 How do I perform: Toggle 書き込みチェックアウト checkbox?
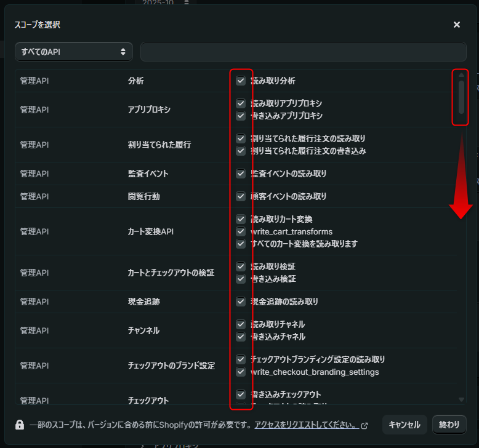point(241,394)
